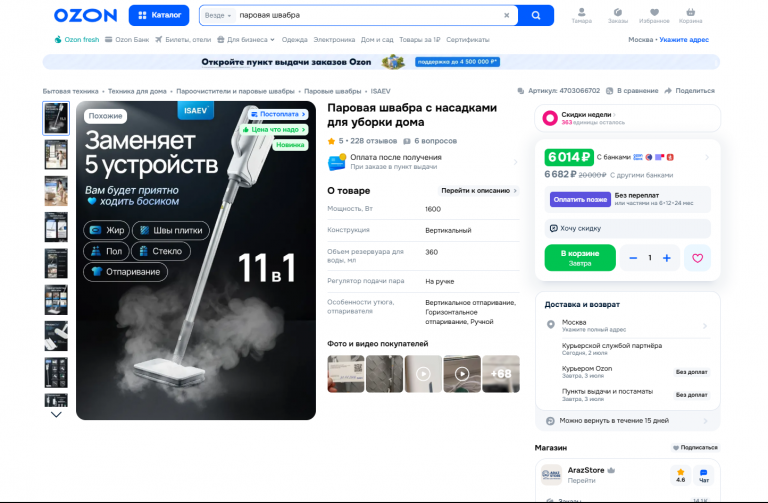The image size is (768, 503).
Task: Click the Оплатить позже button
Action: coord(580,199)
